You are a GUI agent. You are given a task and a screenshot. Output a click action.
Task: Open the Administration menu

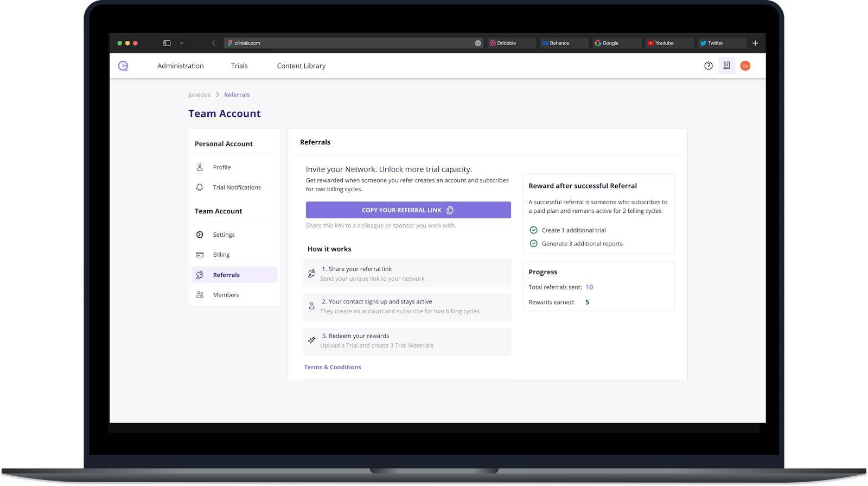(181, 66)
